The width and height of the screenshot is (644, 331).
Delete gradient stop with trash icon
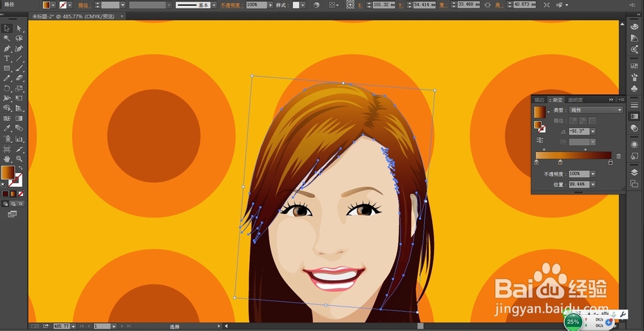[x=619, y=156]
